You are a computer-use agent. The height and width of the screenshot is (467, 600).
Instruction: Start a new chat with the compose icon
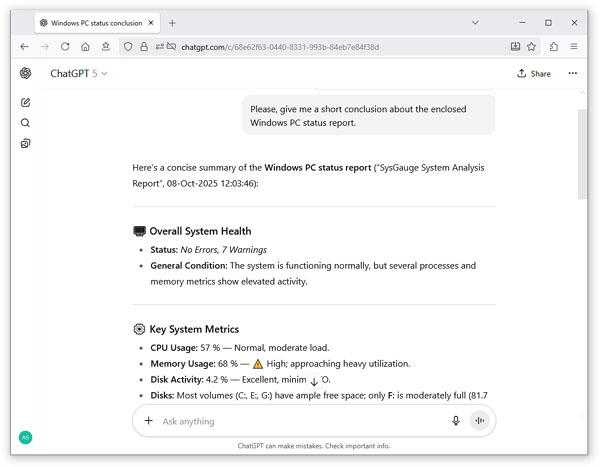pos(26,102)
